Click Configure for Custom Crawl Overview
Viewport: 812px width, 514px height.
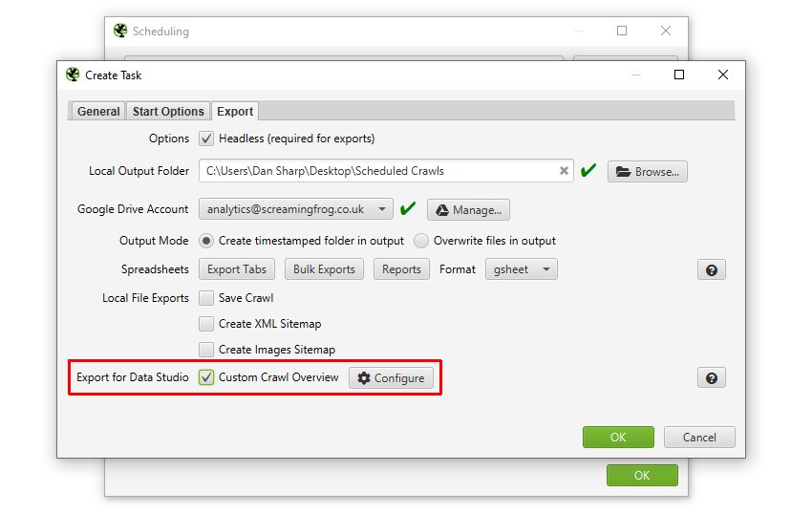coord(391,378)
